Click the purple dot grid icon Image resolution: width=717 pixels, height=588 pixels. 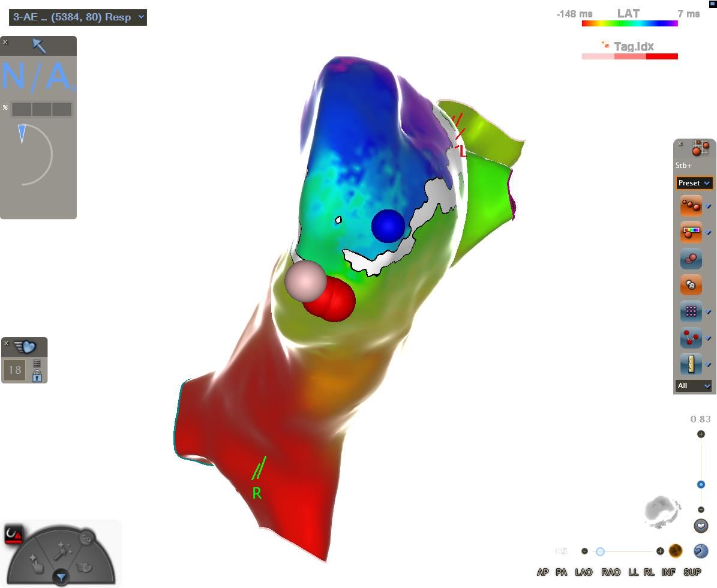[x=691, y=311]
